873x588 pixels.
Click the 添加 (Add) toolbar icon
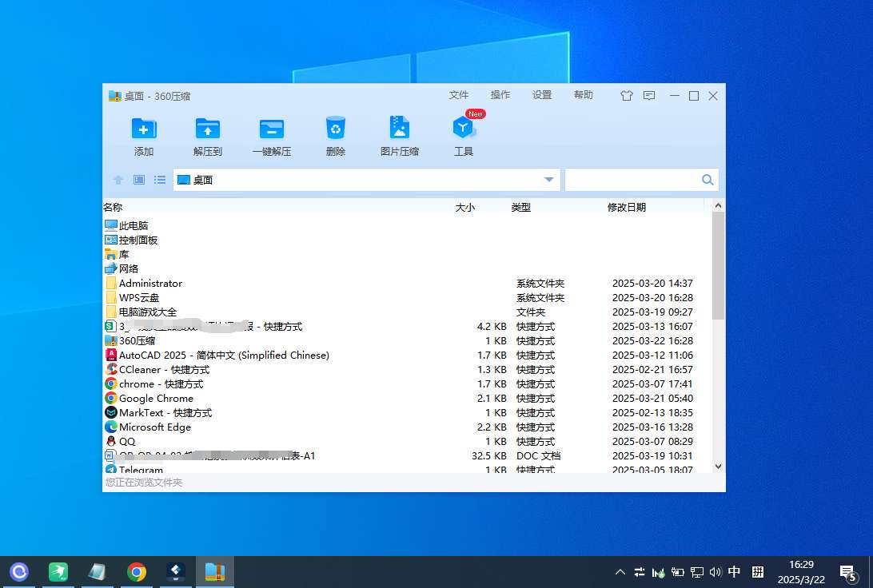(x=144, y=136)
